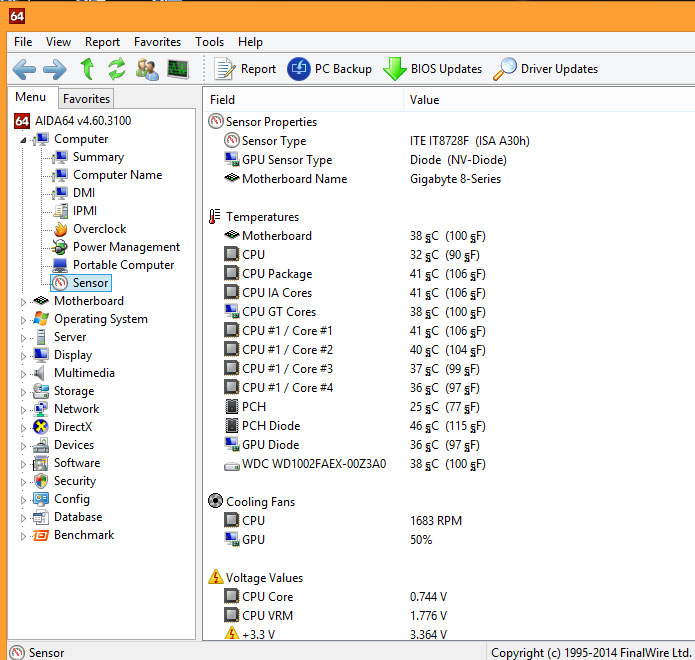Select the CPU GT Cores row
The width and height of the screenshot is (695, 660).
tap(450, 312)
